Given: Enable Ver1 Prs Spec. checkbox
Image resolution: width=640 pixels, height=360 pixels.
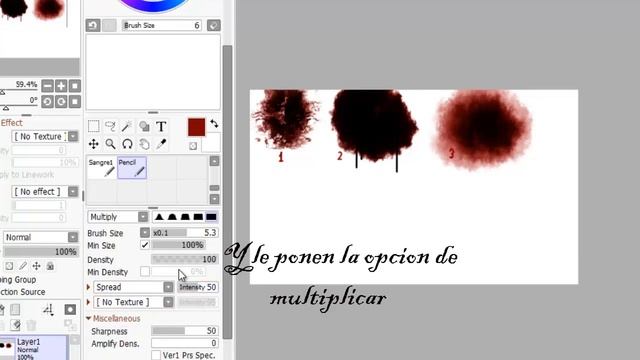Looking at the screenshot, I should coord(156,355).
